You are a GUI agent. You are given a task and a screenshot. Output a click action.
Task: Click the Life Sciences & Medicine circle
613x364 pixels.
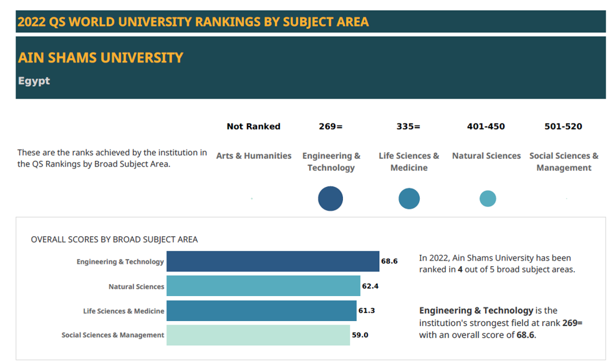[409, 199]
